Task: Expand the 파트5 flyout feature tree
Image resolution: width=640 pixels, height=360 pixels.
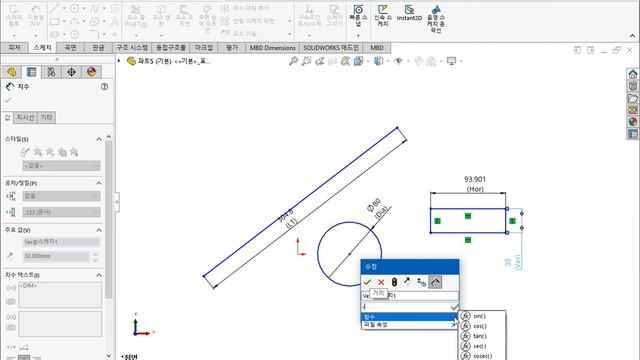Action: [119, 61]
